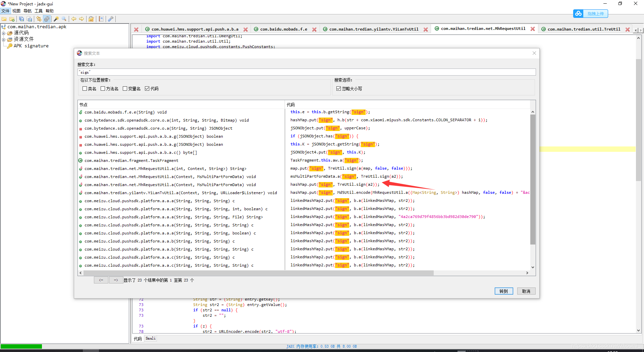Viewport: 644px width, 352px height.
Task: Open Preferences via the wrench icon
Action: [x=111, y=19]
